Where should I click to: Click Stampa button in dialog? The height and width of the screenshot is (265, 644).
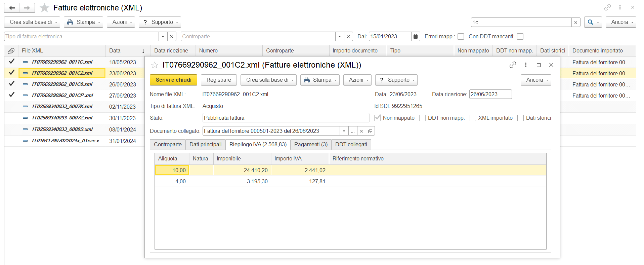320,80
